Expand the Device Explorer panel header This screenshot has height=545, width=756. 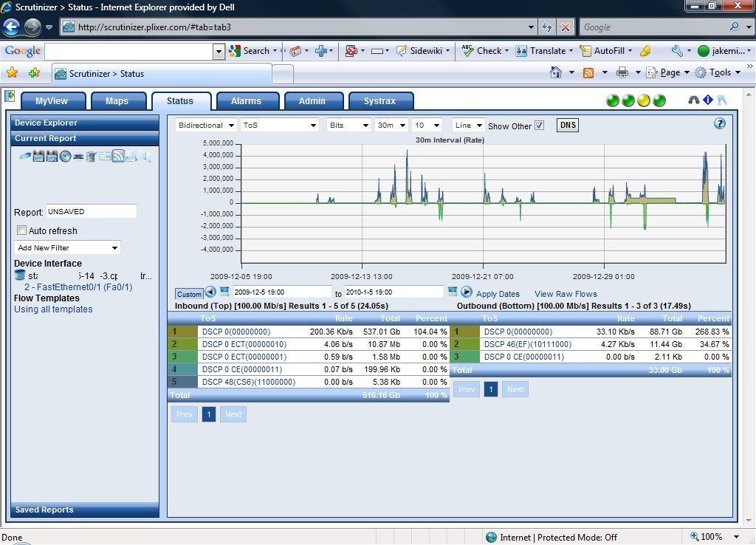pyautogui.click(x=85, y=123)
